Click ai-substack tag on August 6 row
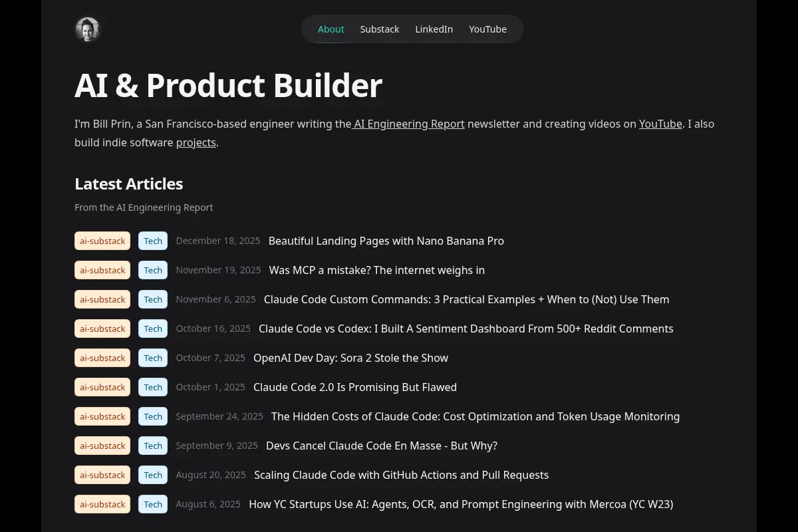798x532 pixels. pyautogui.click(x=102, y=504)
